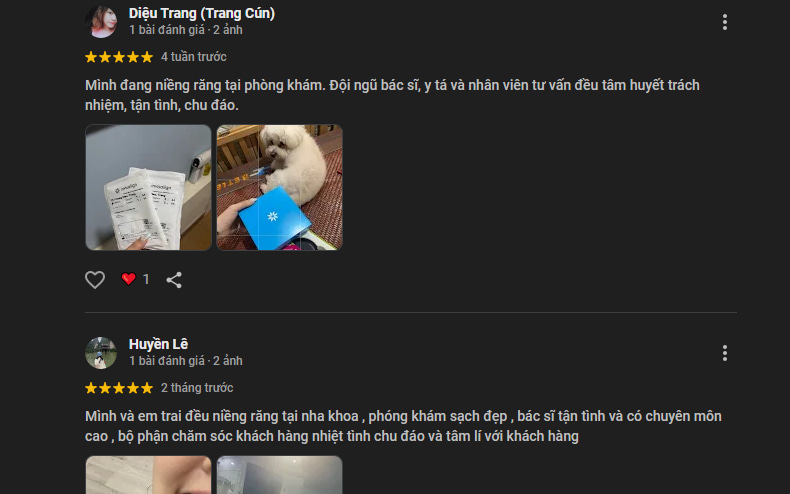Screen dimensions: 790x494
Task: Select Diệu Trang's review text about niềng răng
Action: tap(392, 95)
